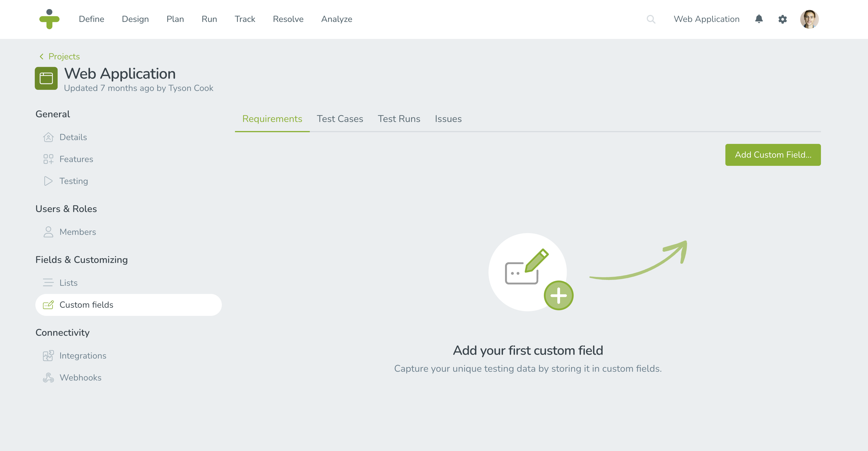Screen dimensions: 868x451
Task: Click the Details house icon
Action: 48,137
